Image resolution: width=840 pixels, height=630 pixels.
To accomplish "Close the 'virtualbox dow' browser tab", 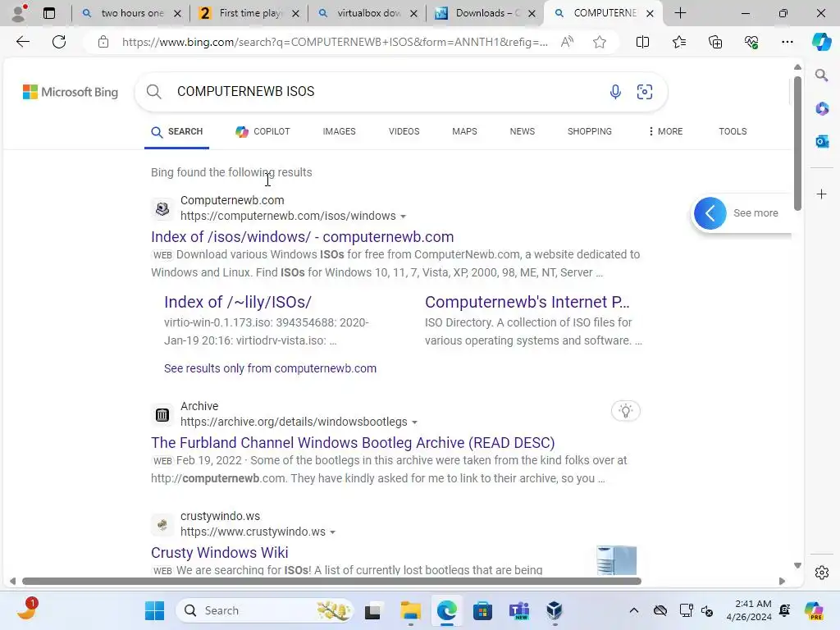I will pos(413,13).
